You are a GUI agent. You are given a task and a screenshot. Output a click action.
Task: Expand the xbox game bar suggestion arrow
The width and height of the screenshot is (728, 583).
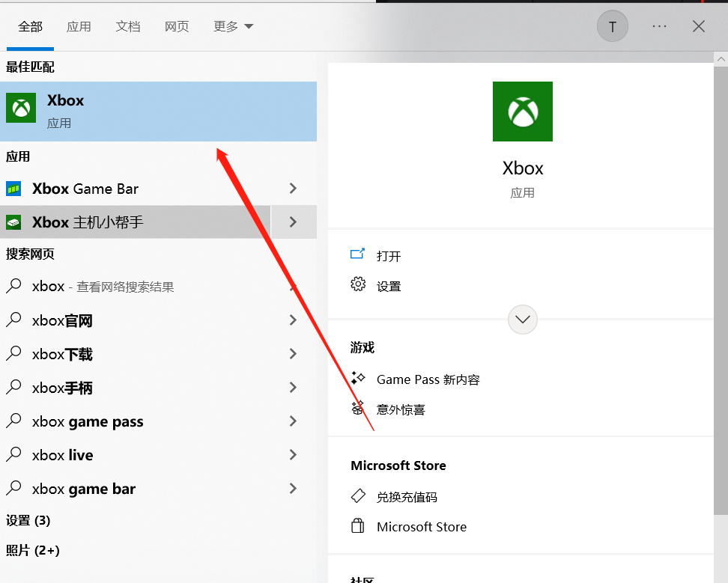(293, 489)
